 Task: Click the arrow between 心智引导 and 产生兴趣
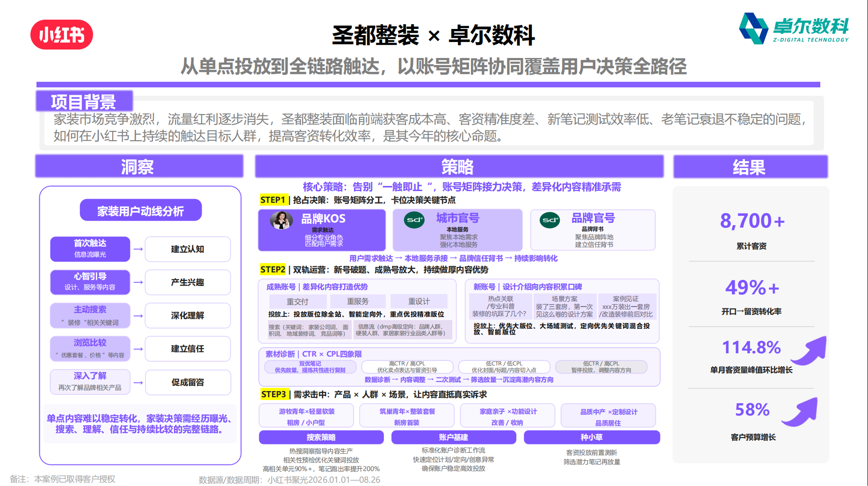point(138,282)
